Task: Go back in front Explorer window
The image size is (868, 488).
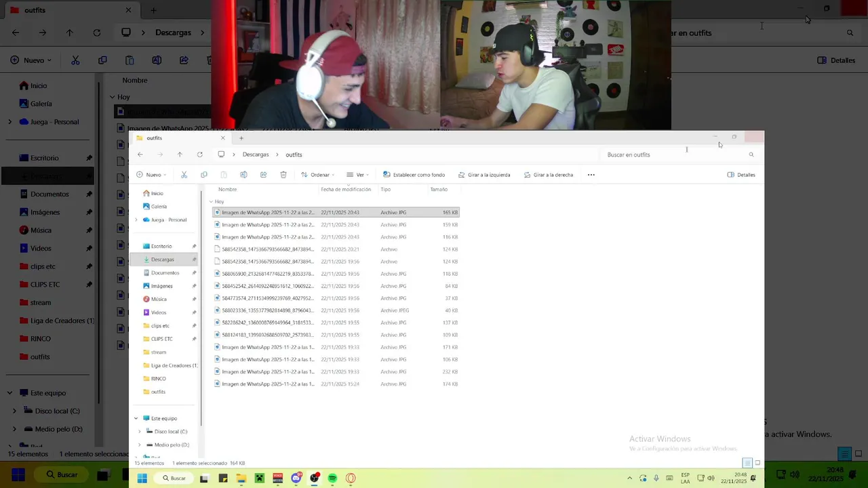Action: [x=140, y=155]
